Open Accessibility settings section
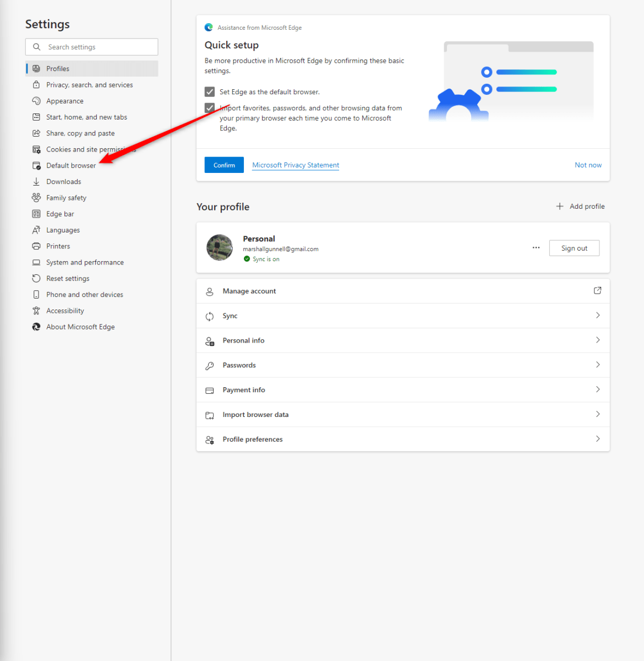Image resolution: width=644 pixels, height=661 pixels. point(66,311)
